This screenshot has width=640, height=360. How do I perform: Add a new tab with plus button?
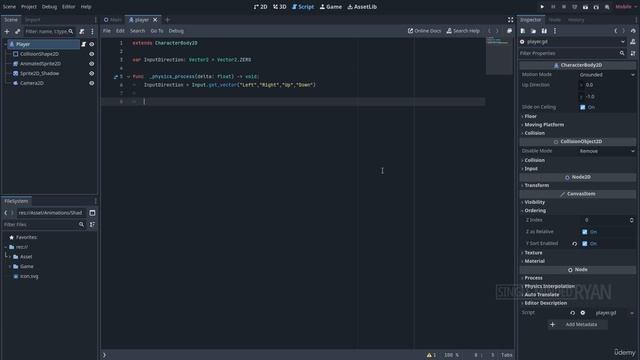[167, 20]
